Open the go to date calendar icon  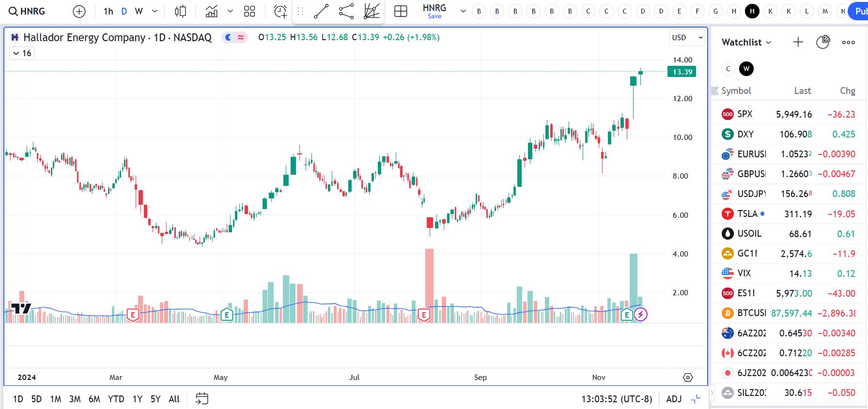pyautogui.click(x=201, y=399)
